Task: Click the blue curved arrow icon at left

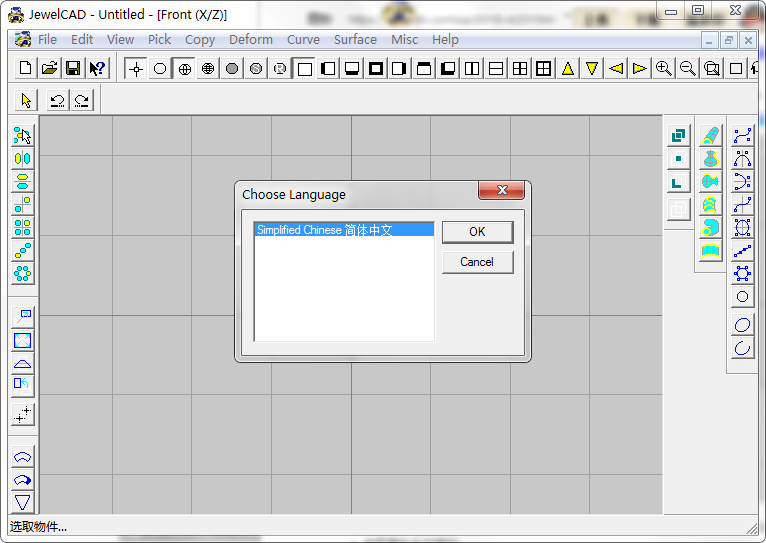Action: (x=22, y=480)
